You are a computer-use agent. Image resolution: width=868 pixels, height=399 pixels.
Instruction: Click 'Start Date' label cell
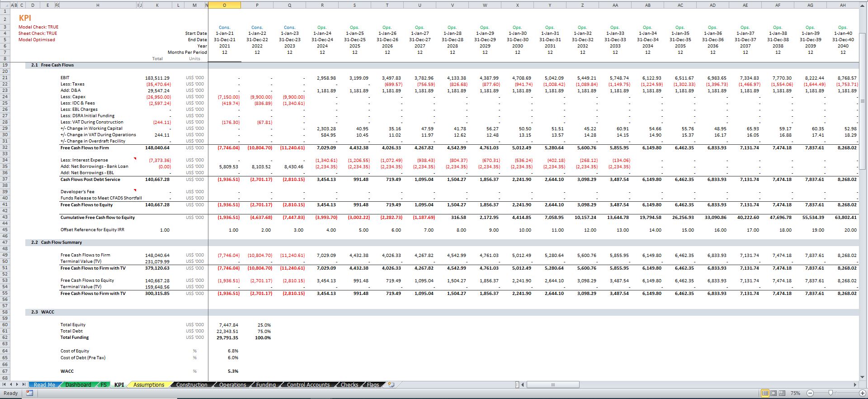pos(196,33)
